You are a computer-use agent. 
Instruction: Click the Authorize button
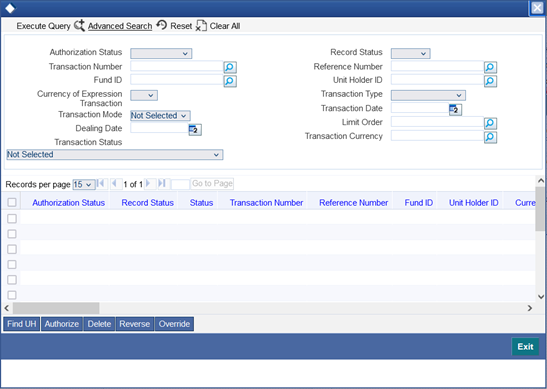62,324
